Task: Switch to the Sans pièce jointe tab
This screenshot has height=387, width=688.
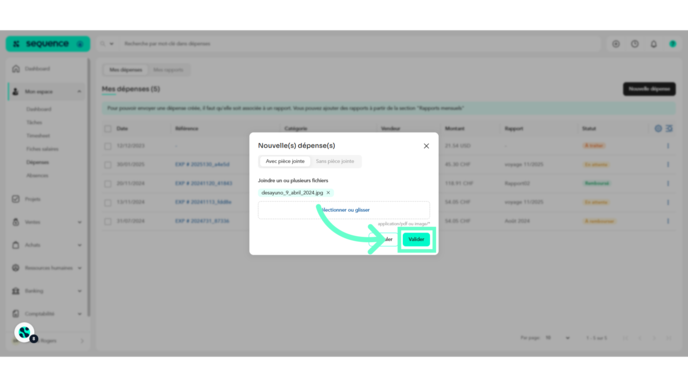Action: tap(335, 161)
